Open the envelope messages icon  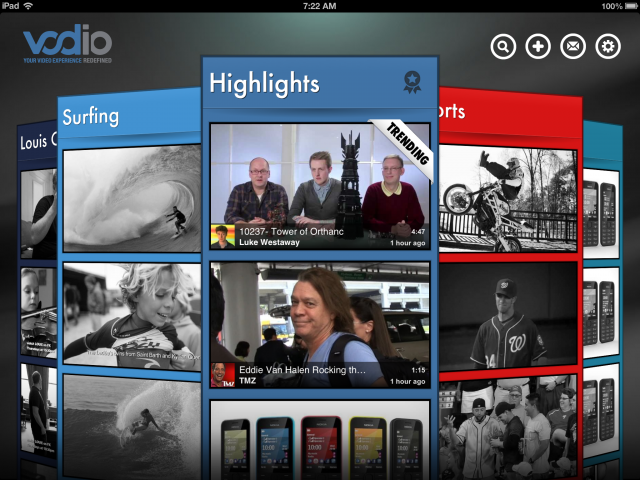point(573,47)
